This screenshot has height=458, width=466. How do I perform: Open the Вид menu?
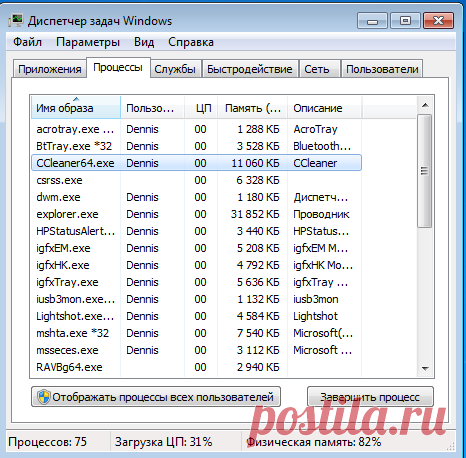[144, 42]
